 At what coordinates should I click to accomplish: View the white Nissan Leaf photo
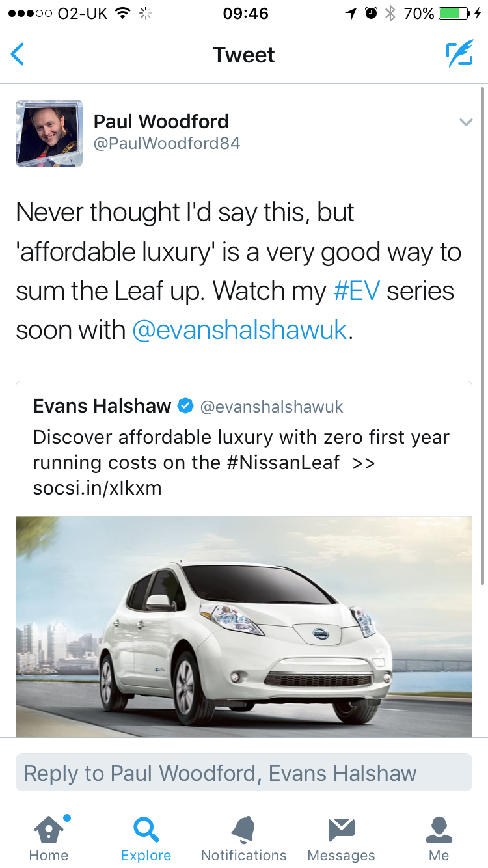click(x=243, y=626)
